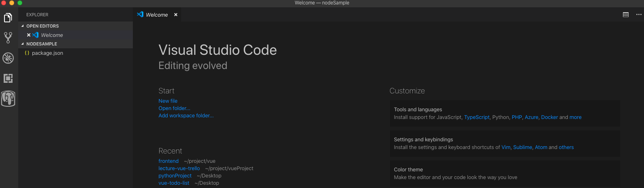Install Vim keybindings link
This screenshot has width=644, height=188.
(506, 147)
